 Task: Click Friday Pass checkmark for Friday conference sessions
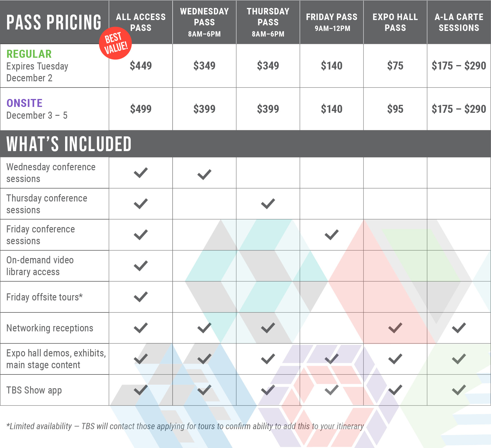click(332, 235)
